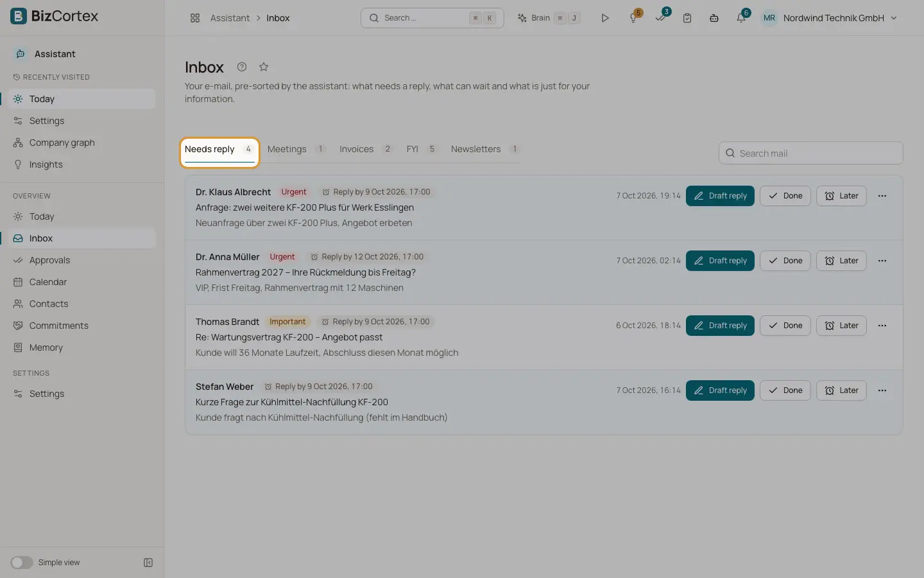Snooze Thomas Brandt email with Later

click(x=841, y=326)
